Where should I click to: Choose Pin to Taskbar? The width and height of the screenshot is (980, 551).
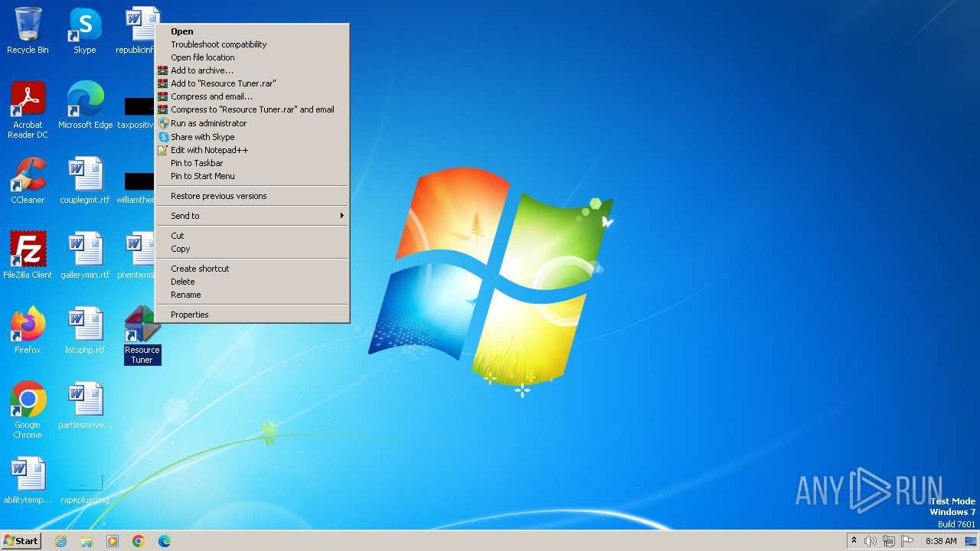[x=253, y=163]
